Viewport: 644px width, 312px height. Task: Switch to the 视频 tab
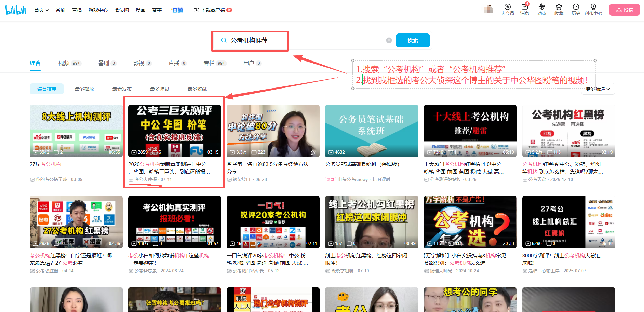click(70, 63)
